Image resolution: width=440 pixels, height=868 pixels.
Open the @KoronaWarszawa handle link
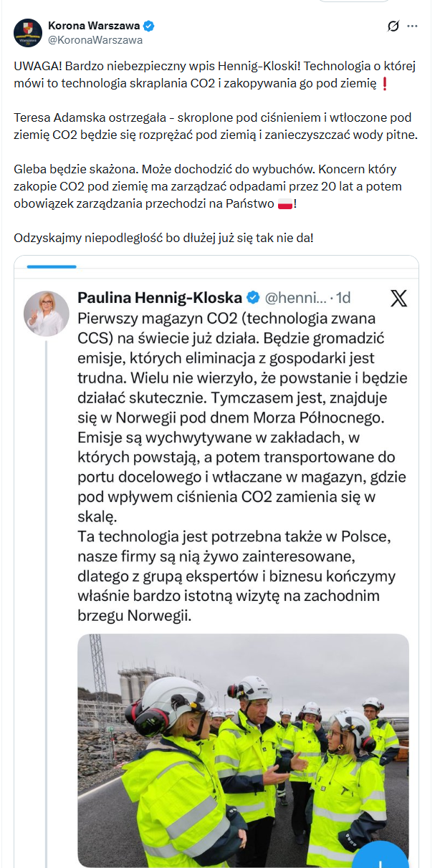(95, 40)
